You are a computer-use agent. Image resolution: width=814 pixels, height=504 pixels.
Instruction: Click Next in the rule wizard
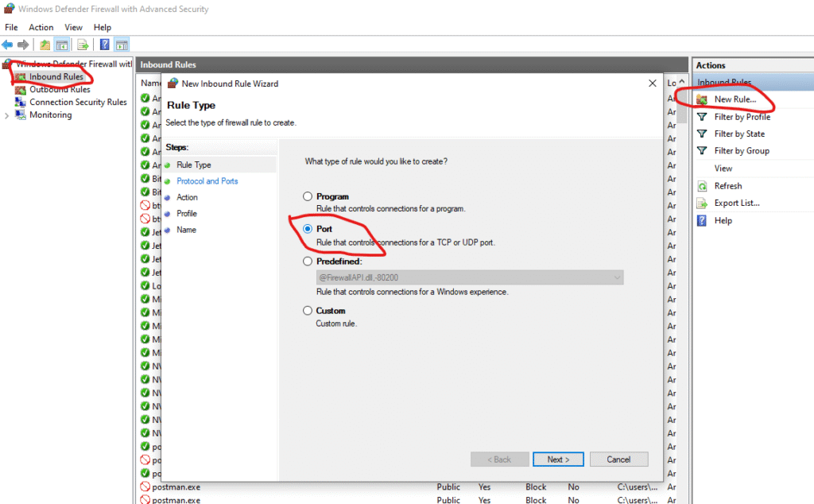(x=558, y=459)
